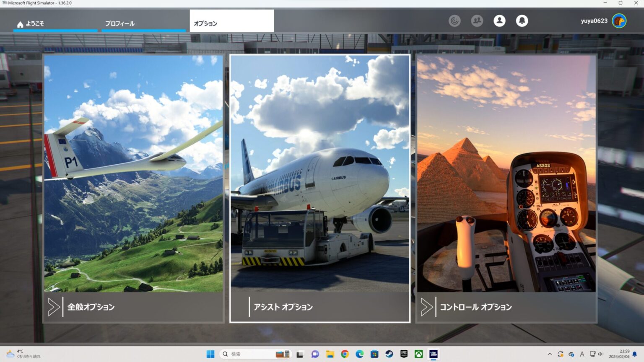This screenshot has height=362, width=644.
Task: Open 全般オプション general options
Action: tap(91, 307)
